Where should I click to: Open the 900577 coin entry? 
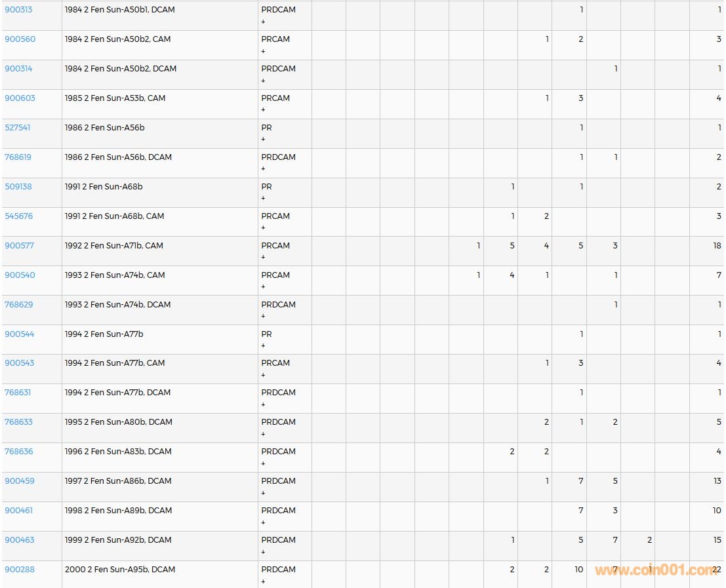19,246
